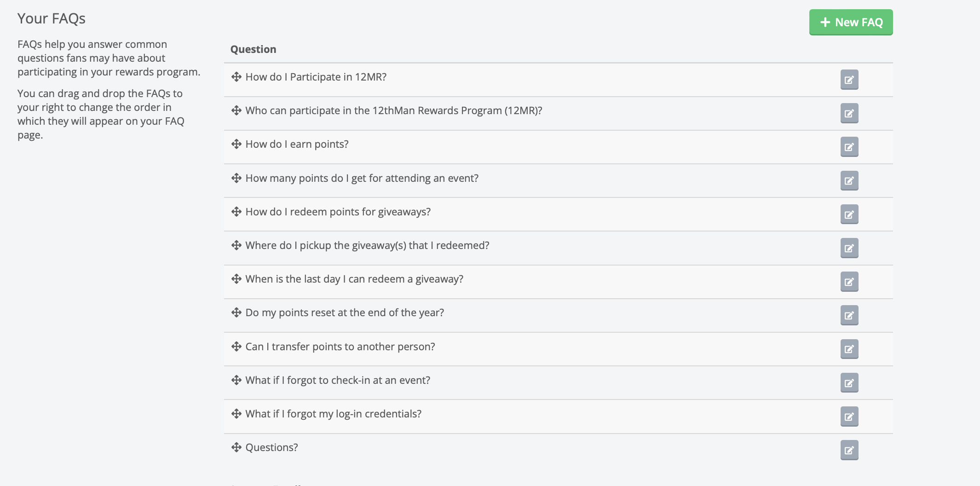The width and height of the screenshot is (980, 486).
Task: Click the 'How do I Participate in 12MR?' question text
Action: coord(316,77)
